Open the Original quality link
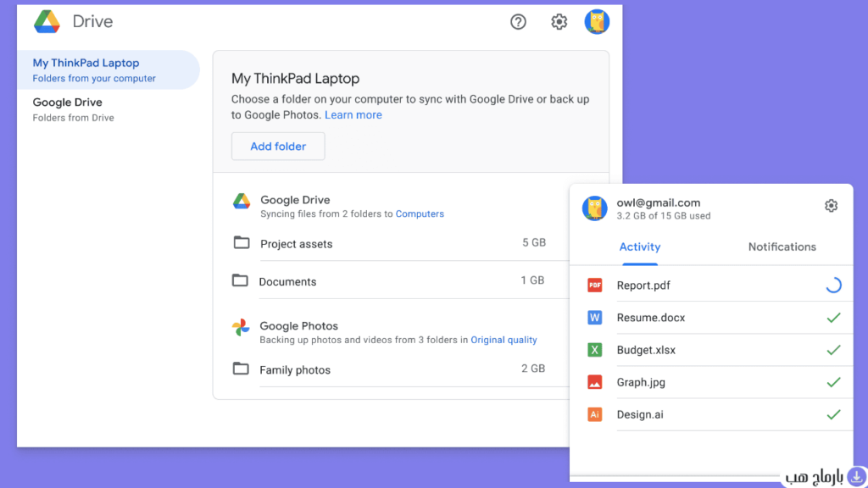Screen dimensions: 868x488 (504, 340)
